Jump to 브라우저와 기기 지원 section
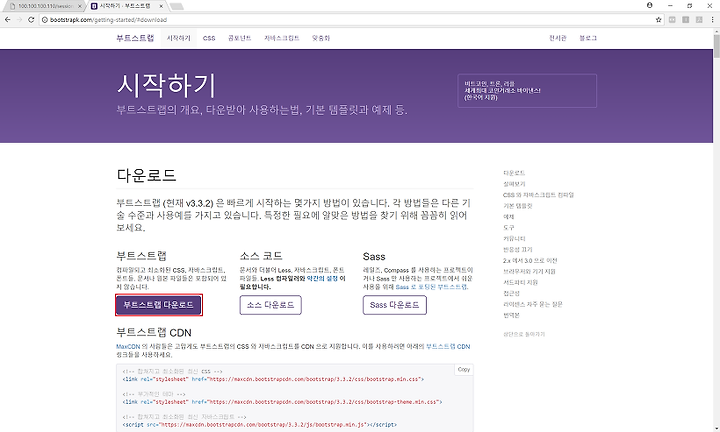The image size is (720, 432). pos(529,272)
